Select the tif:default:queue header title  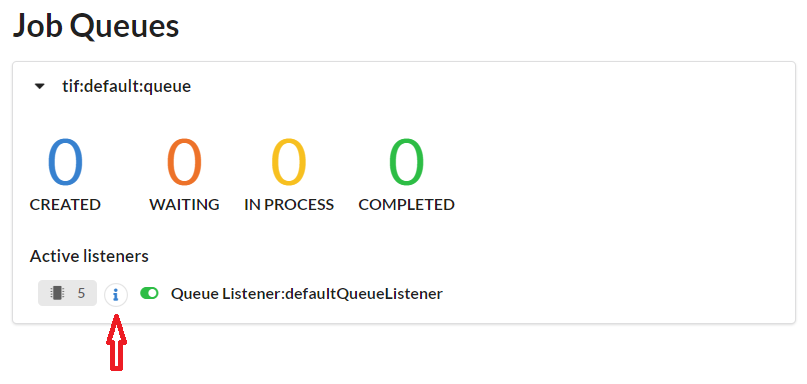coord(127,86)
